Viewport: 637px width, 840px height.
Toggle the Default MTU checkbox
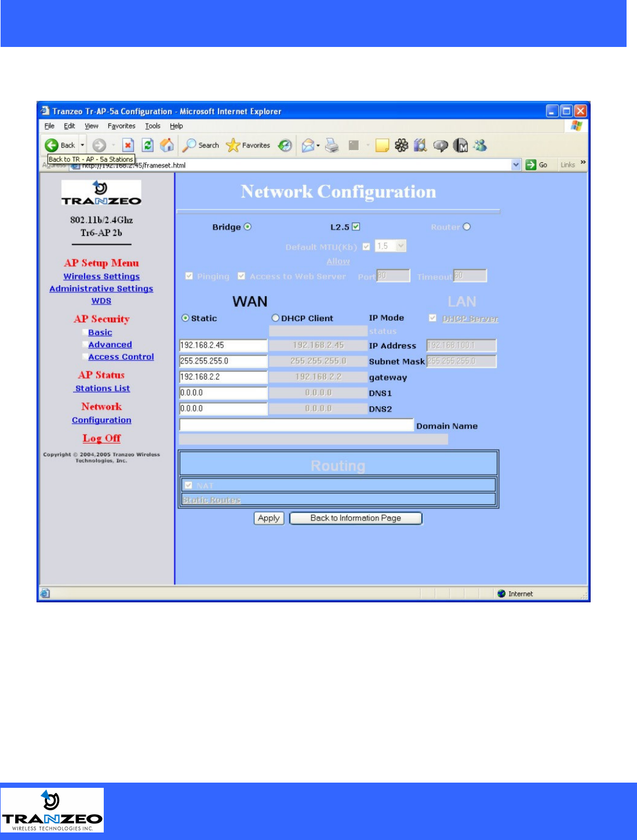pos(366,246)
